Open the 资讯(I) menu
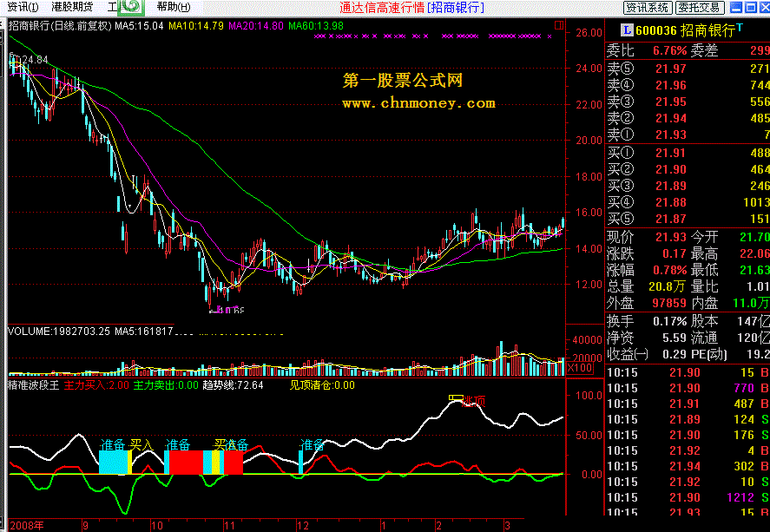Screen dimensions: 770x532 (23, 7)
